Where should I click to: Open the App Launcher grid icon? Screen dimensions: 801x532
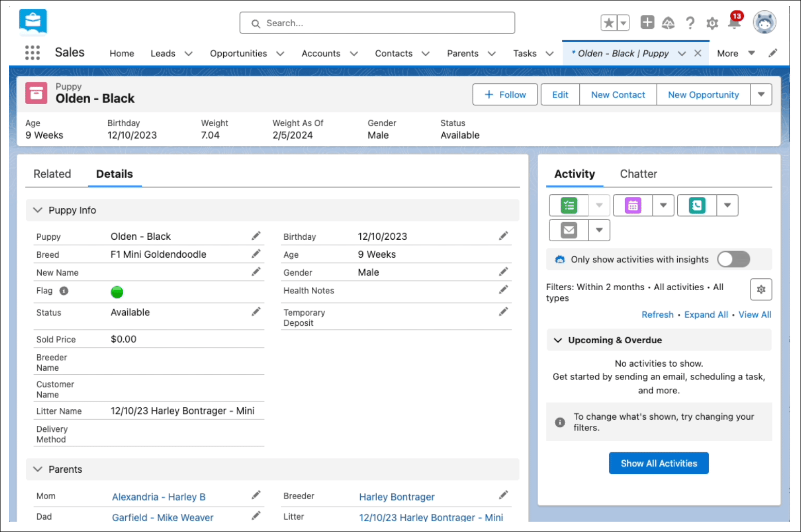32,53
